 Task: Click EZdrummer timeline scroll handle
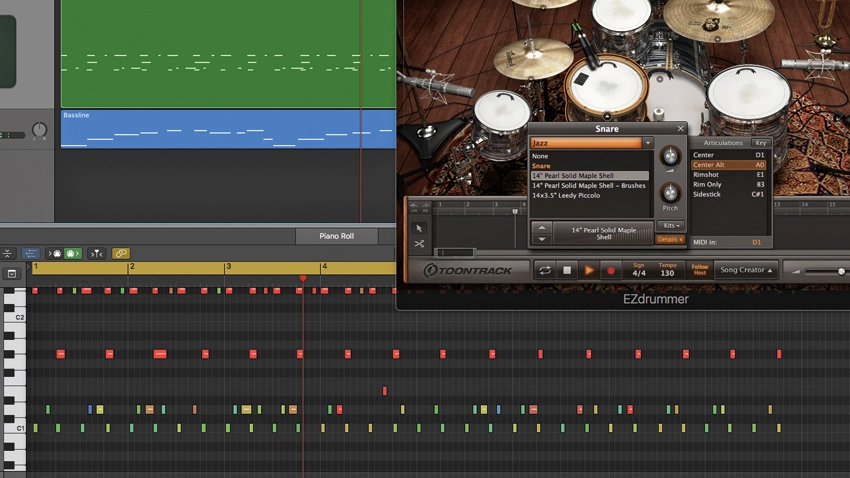[x=455, y=252]
